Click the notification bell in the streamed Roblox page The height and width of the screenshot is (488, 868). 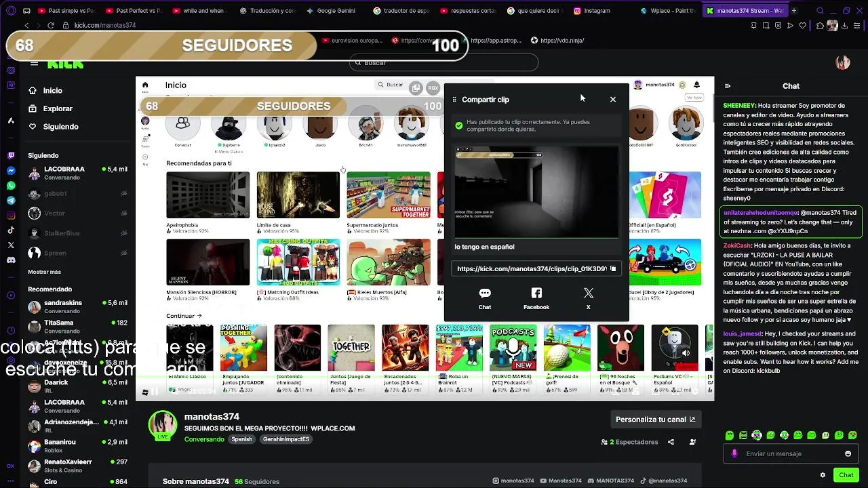[x=696, y=85]
